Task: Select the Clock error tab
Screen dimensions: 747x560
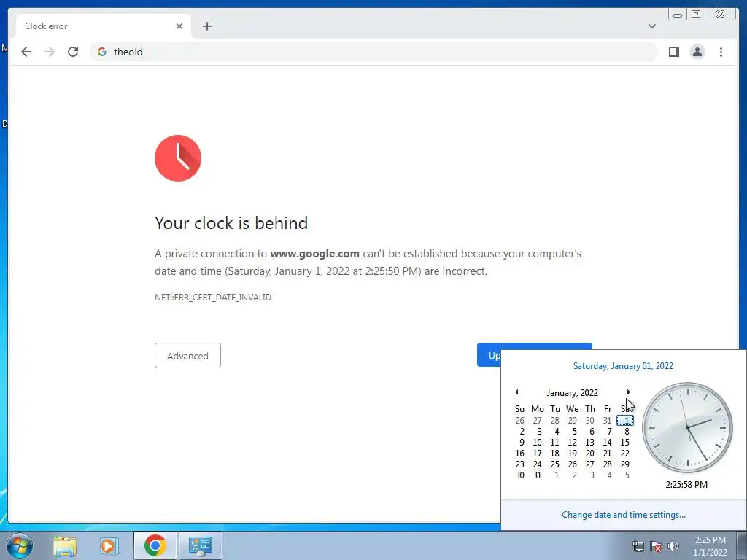Action: [x=104, y=26]
